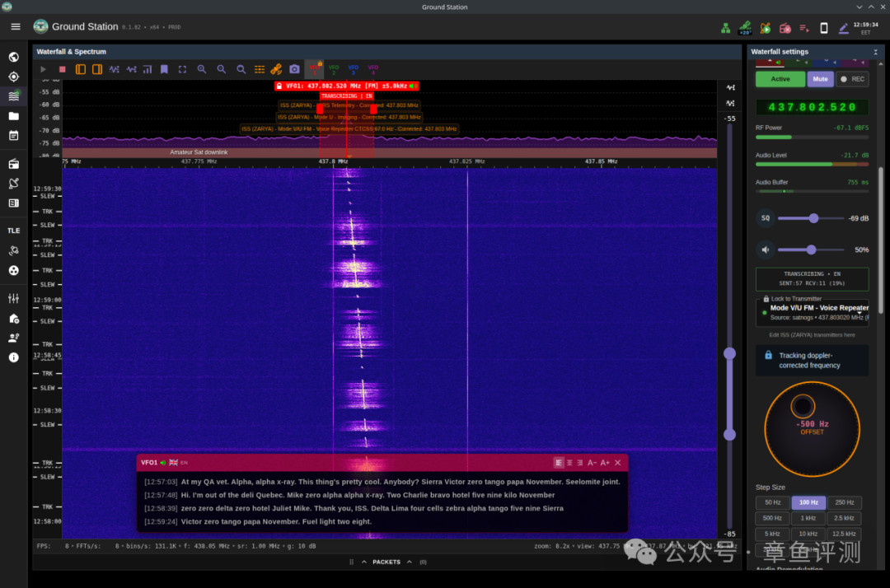Screen dimensions: 890x588
Task: Open Lock to Transmitter dropdown
Action: 813,312
